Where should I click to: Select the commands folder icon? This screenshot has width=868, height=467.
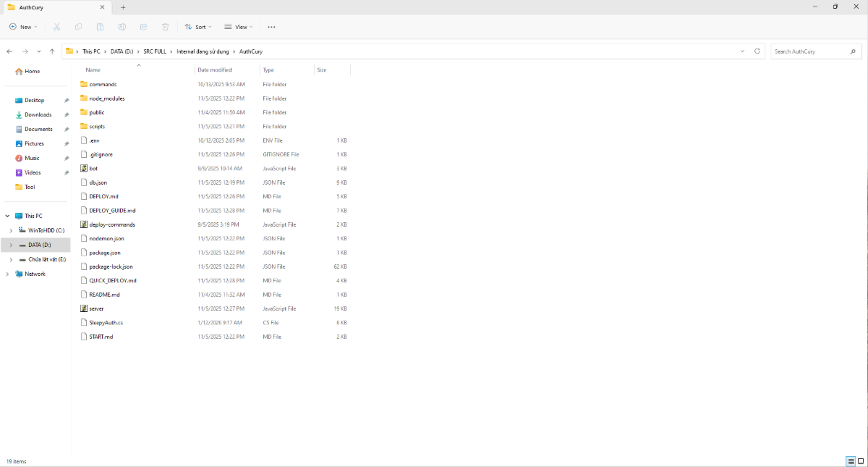click(x=84, y=84)
